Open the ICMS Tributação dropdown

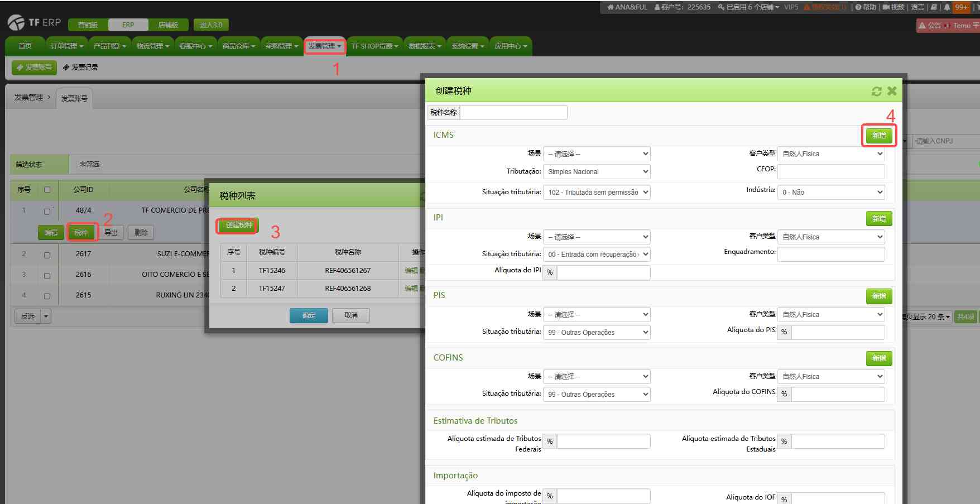tap(597, 172)
